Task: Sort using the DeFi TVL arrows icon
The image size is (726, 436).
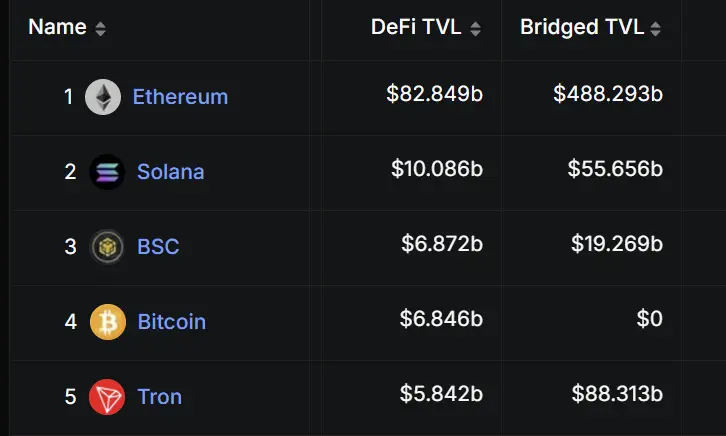Action: tap(475, 29)
